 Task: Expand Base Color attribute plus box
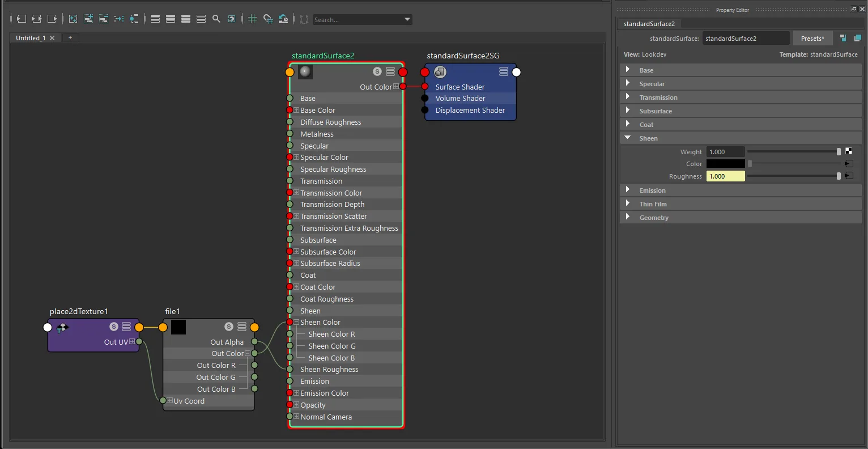(296, 110)
